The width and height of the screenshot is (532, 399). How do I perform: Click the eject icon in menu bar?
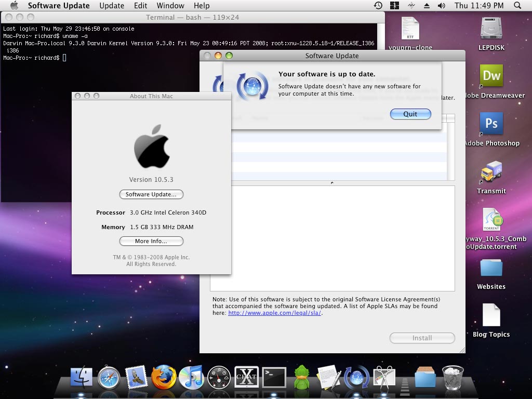(427, 5)
